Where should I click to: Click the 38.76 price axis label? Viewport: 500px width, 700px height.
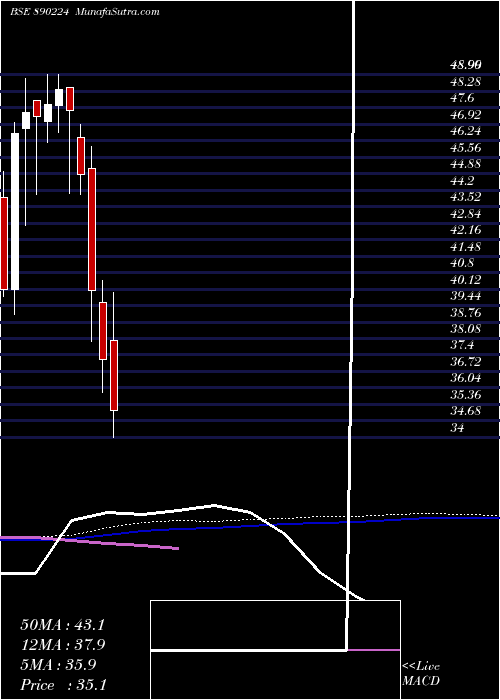pos(466,312)
